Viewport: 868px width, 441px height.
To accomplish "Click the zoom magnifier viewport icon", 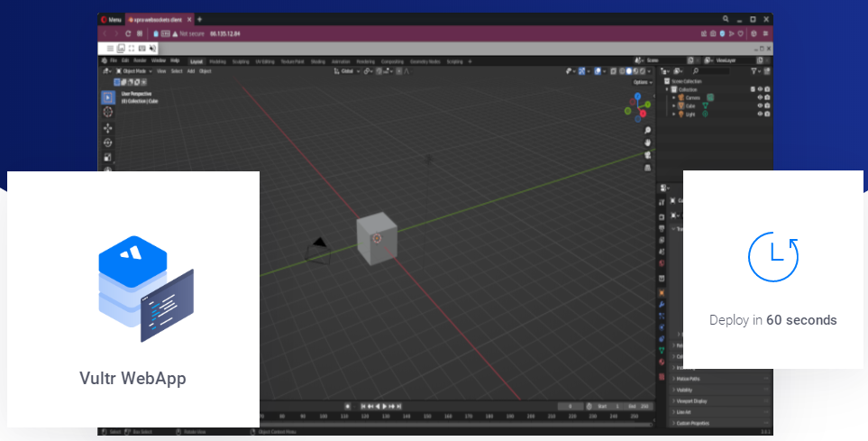I will coord(647,131).
